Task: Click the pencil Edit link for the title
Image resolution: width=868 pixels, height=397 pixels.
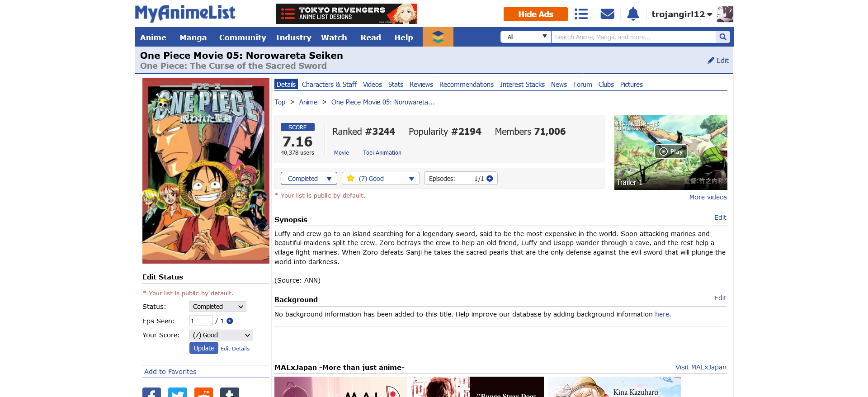Action: point(718,60)
